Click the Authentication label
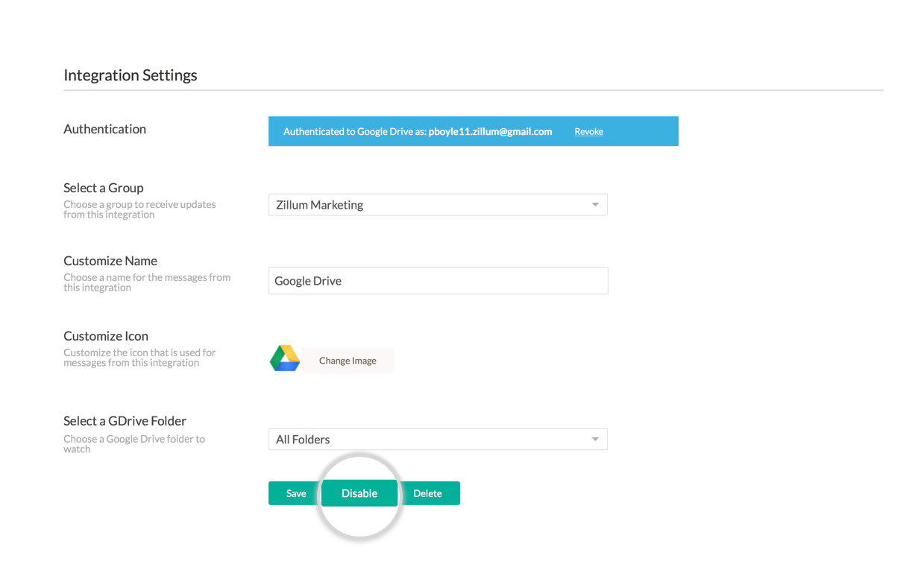This screenshot has height=579, width=924. [104, 129]
